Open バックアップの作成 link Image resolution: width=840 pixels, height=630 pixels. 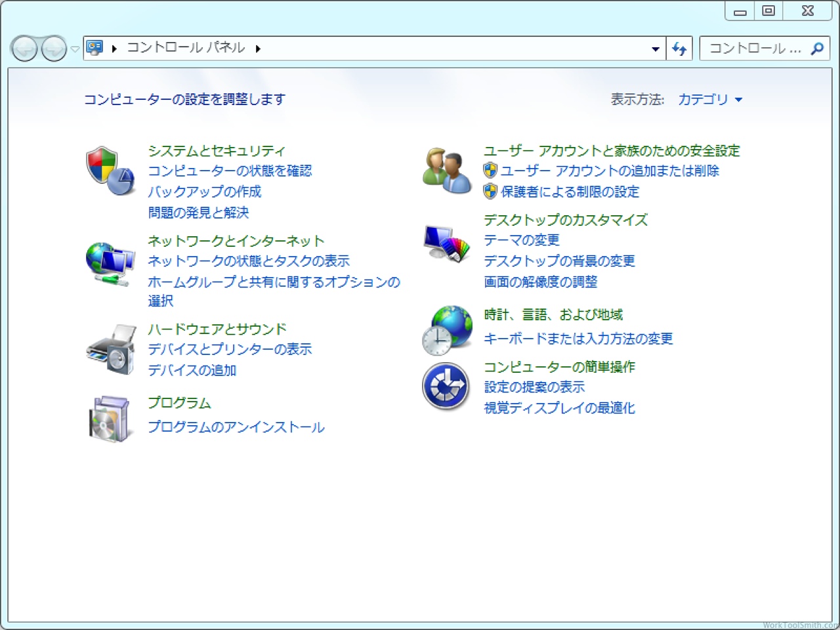[x=205, y=192]
